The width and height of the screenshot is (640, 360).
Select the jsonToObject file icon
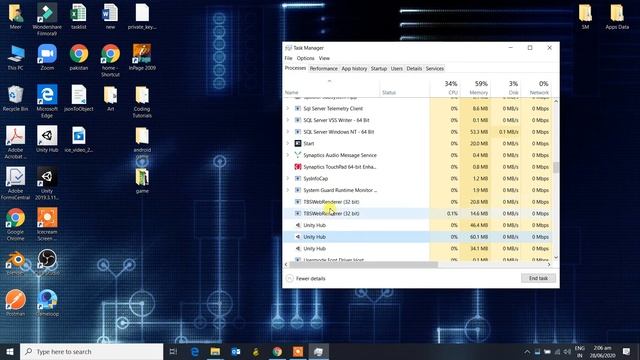click(x=79, y=98)
